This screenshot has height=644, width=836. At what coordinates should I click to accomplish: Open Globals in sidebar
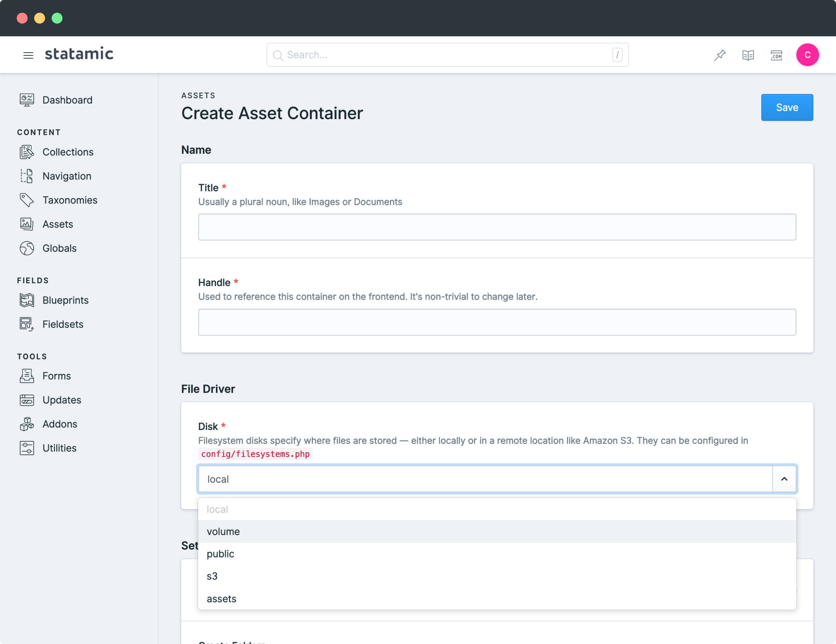59,248
